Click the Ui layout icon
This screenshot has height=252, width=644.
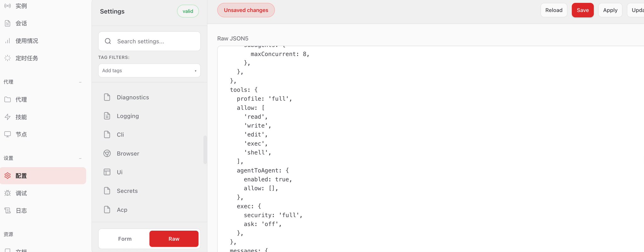[x=107, y=172]
